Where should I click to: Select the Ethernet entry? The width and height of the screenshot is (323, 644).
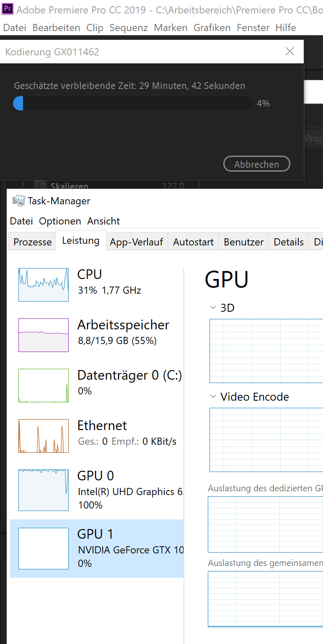[97, 435]
